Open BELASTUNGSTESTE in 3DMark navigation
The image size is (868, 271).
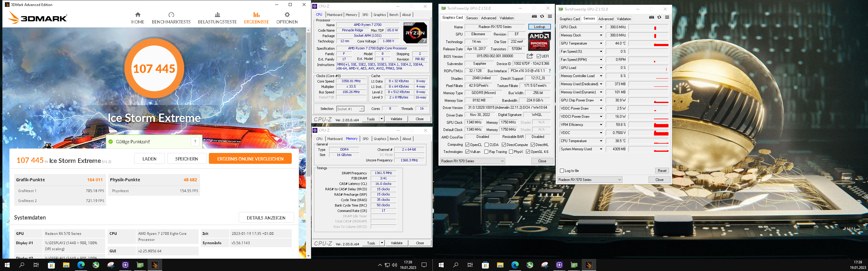point(217,18)
